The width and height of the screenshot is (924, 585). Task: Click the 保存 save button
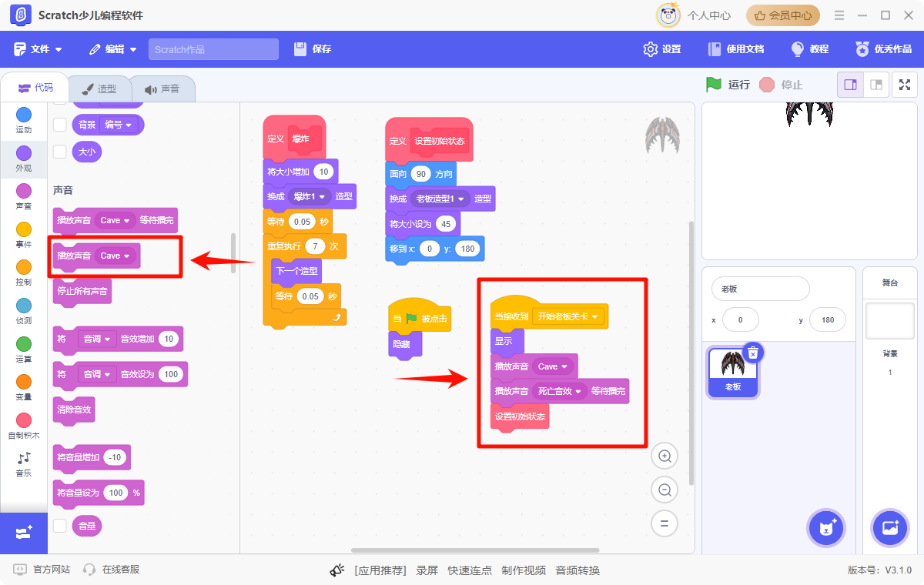313,49
